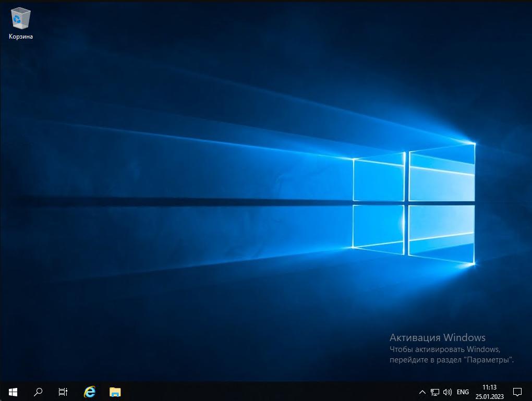Click the network icon in the system tray
Image resolution: width=532 pixels, height=401 pixels.
tap(434, 392)
